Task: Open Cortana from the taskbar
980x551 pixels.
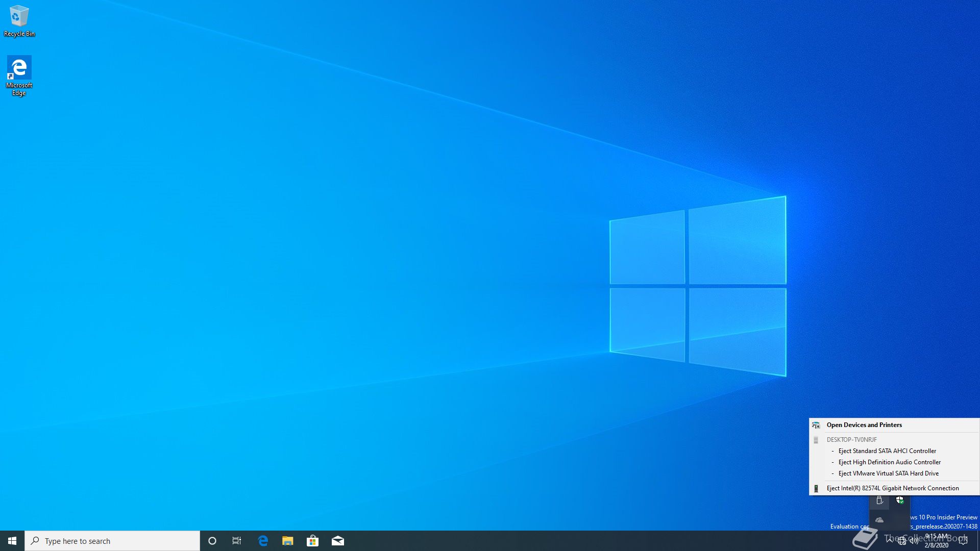Action: [212, 541]
